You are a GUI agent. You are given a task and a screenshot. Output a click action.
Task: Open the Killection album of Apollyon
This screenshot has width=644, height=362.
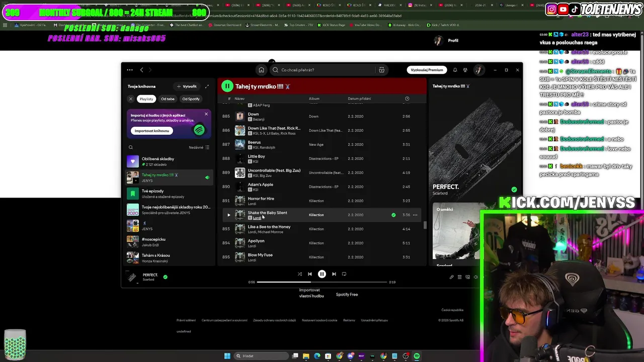click(x=316, y=243)
